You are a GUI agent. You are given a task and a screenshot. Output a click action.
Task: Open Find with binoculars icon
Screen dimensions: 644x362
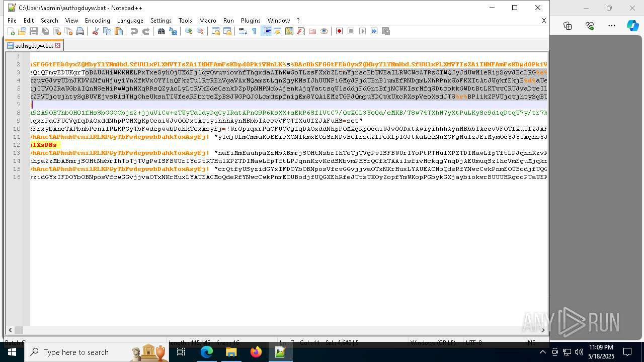pos(161,31)
